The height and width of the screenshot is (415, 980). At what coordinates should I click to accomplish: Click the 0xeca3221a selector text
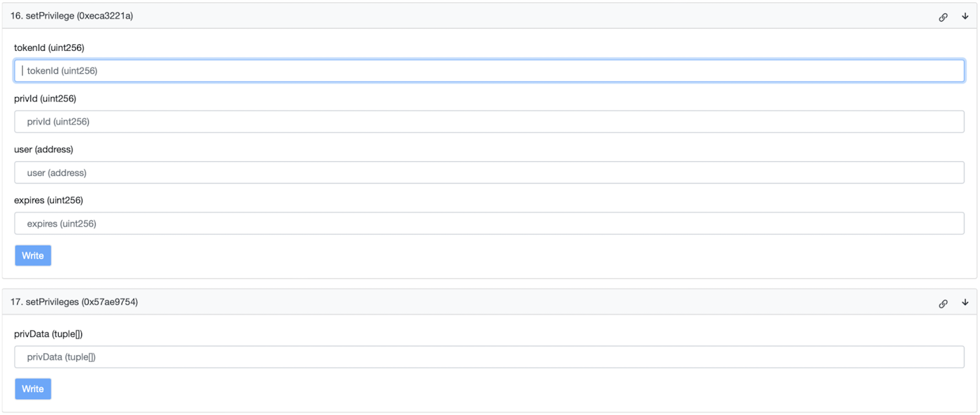point(105,15)
